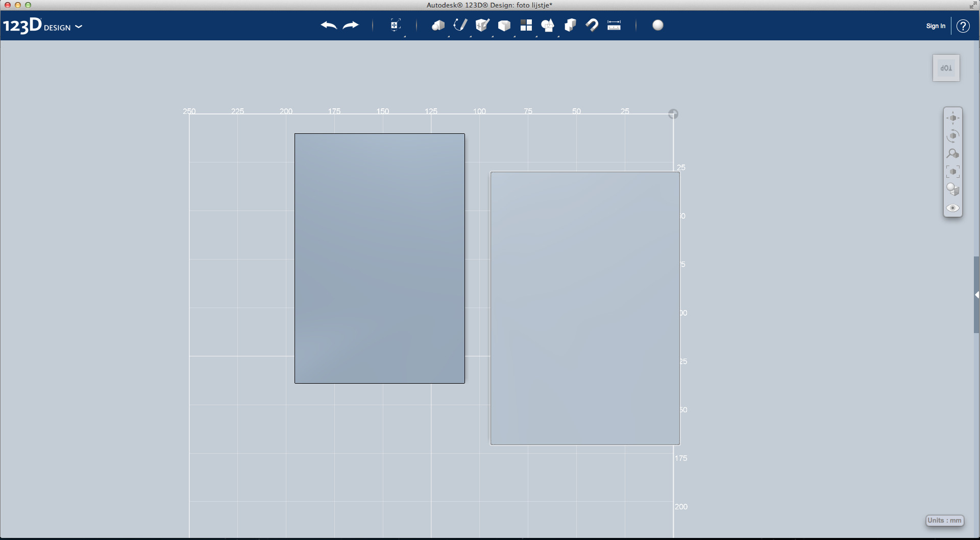
Task: Undo the last action with the back arrow
Action: point(329,25)
